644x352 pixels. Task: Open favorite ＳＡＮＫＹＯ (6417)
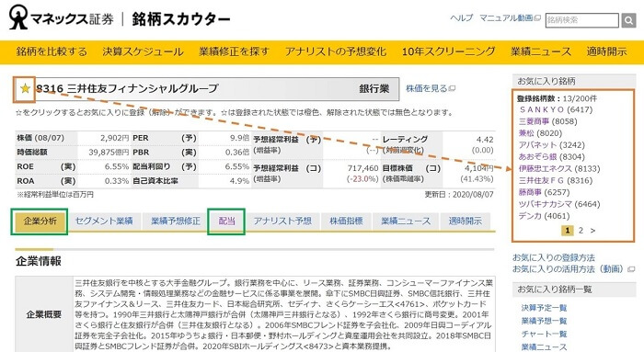coord(556,110)
